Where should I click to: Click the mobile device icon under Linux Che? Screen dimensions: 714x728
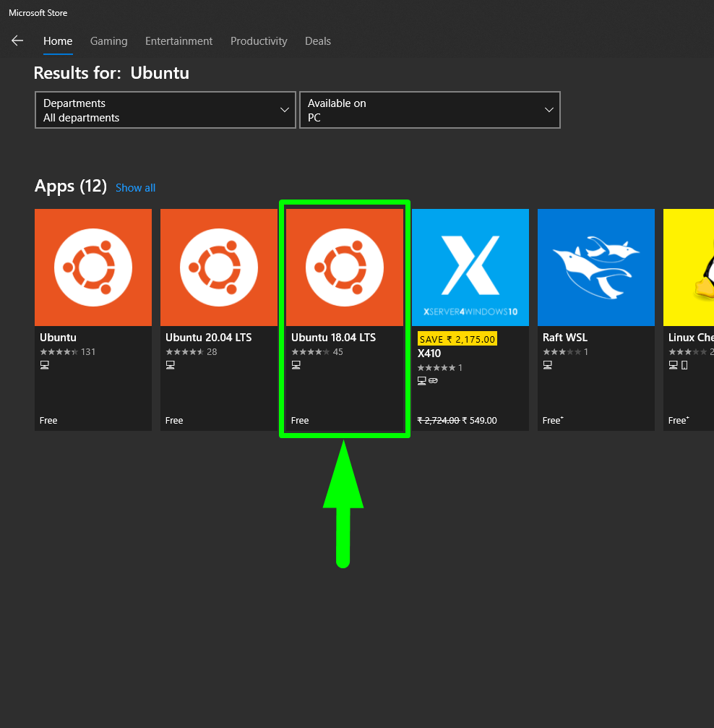click(x=684, y=365)
